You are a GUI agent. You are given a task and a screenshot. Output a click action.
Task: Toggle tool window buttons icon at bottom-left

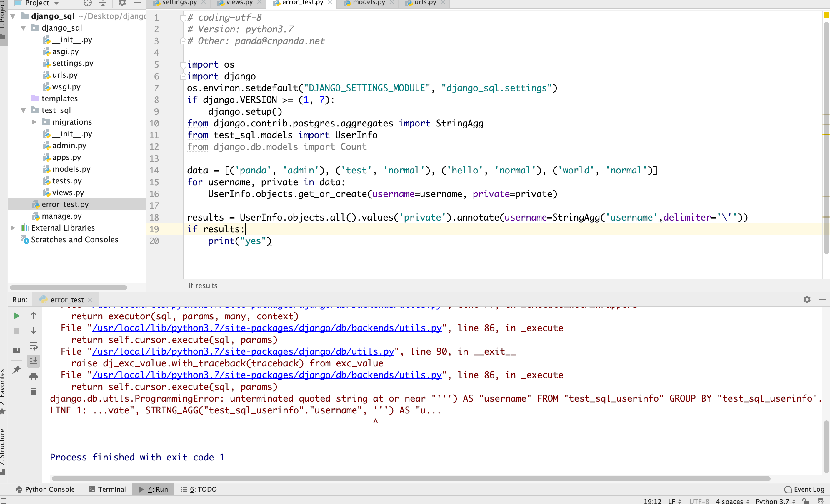[x=3, y=501]
